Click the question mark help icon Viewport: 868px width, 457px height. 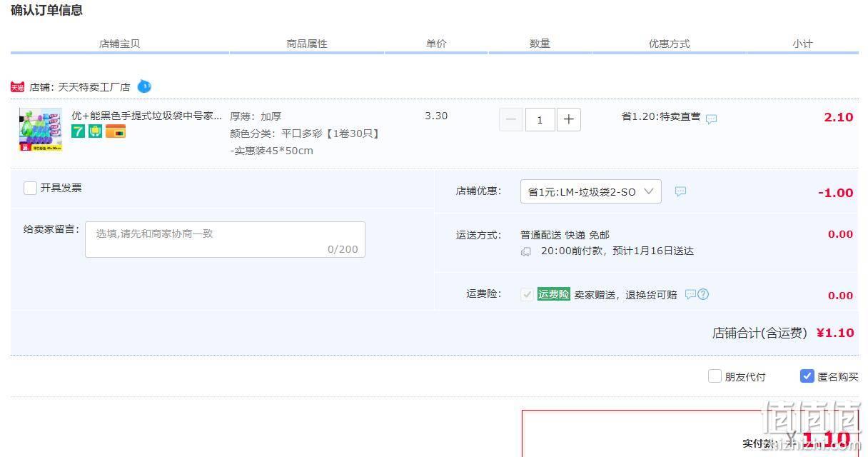[703, 294]
